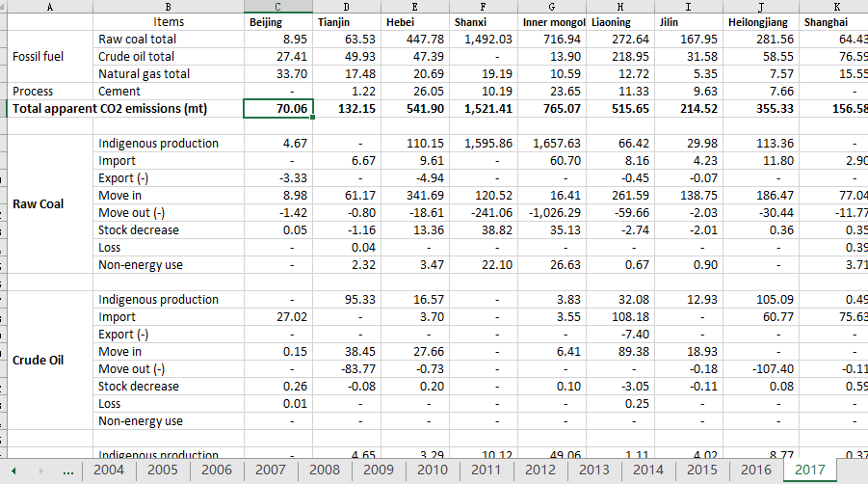The width and height of the screenshot is (868, 484).
Task: Select the 'Hebei' province header cell
Action: point(415,22)
